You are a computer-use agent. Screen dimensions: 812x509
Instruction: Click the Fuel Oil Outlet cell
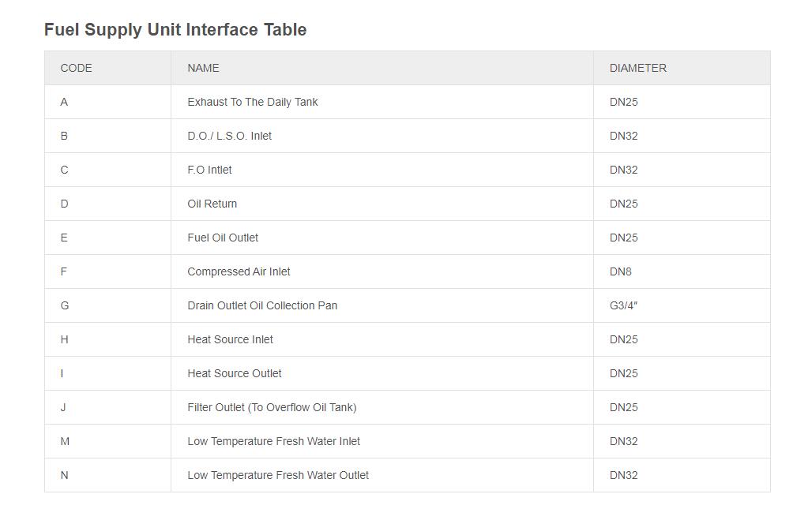[x=223, y=238]
